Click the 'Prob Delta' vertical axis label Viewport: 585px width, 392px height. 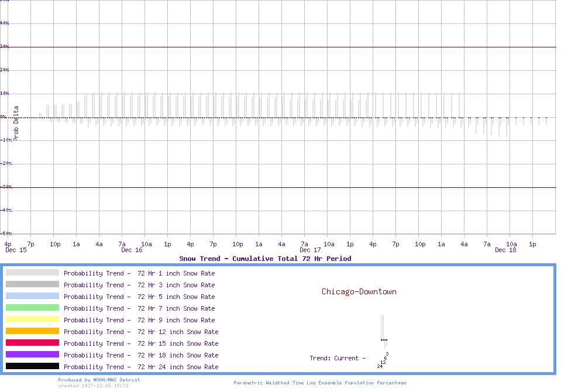(x=16, y=123)
